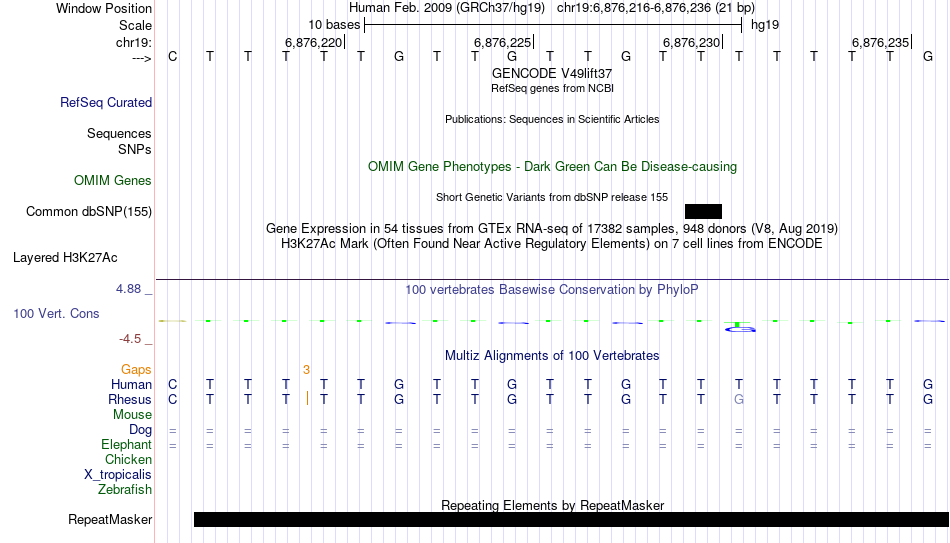Click the grey mismatched G in Rhesus row

[739, 399]
